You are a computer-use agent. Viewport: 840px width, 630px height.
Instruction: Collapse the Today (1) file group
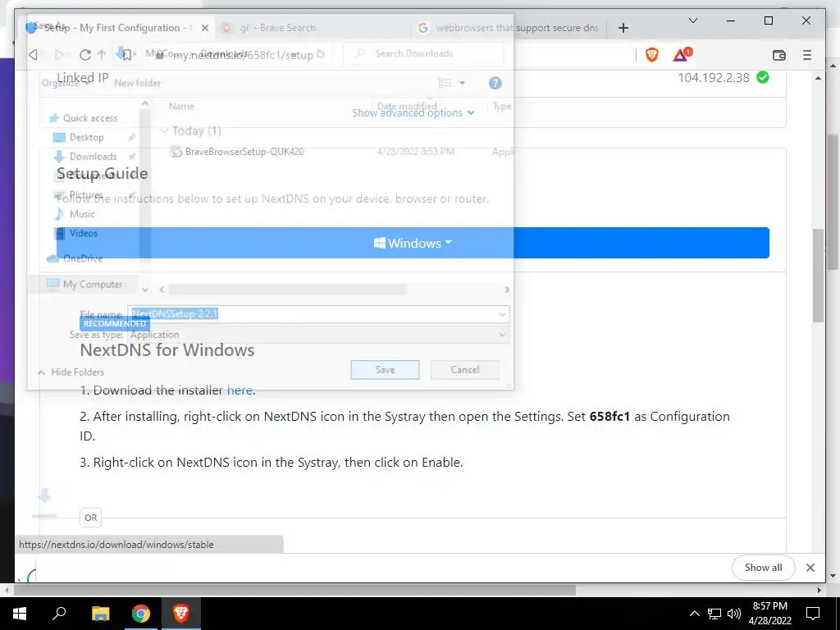pos(164,130)
